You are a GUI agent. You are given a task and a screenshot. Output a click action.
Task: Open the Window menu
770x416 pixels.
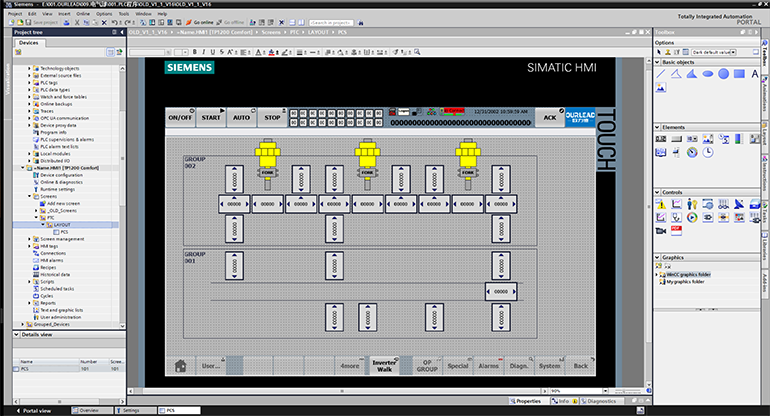(x=143, y=14)
